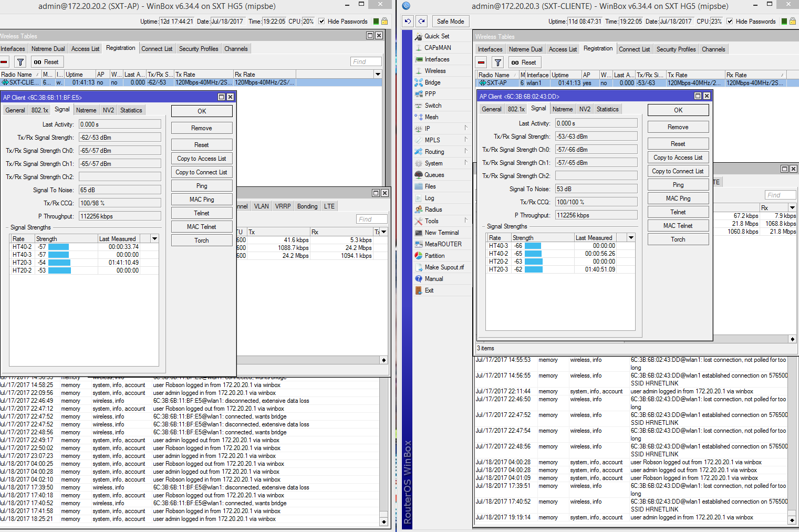Open the Wireless menu in sidebar
799x532 pixels.
coord(435,71)
